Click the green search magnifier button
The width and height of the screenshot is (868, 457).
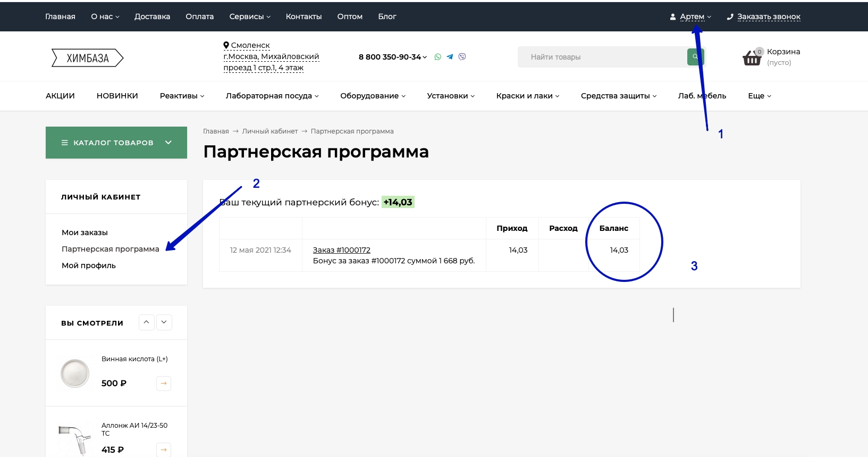[695, 57]
